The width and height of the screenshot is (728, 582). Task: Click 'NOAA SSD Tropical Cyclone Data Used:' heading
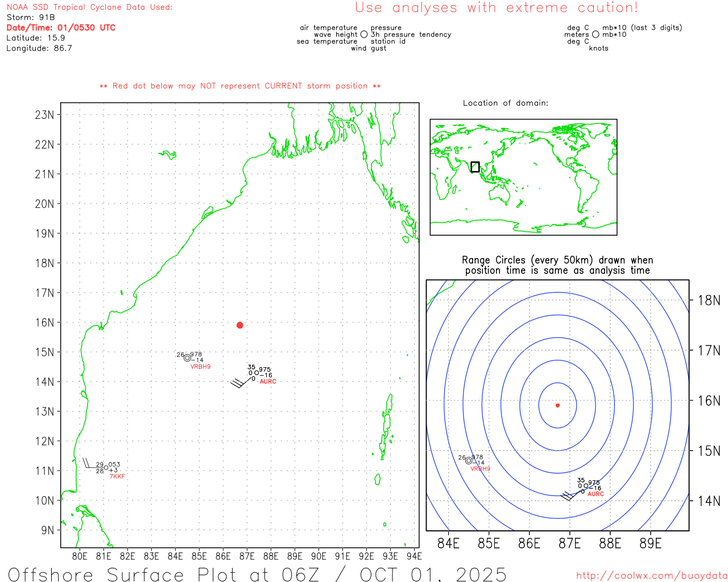point(89,7)
